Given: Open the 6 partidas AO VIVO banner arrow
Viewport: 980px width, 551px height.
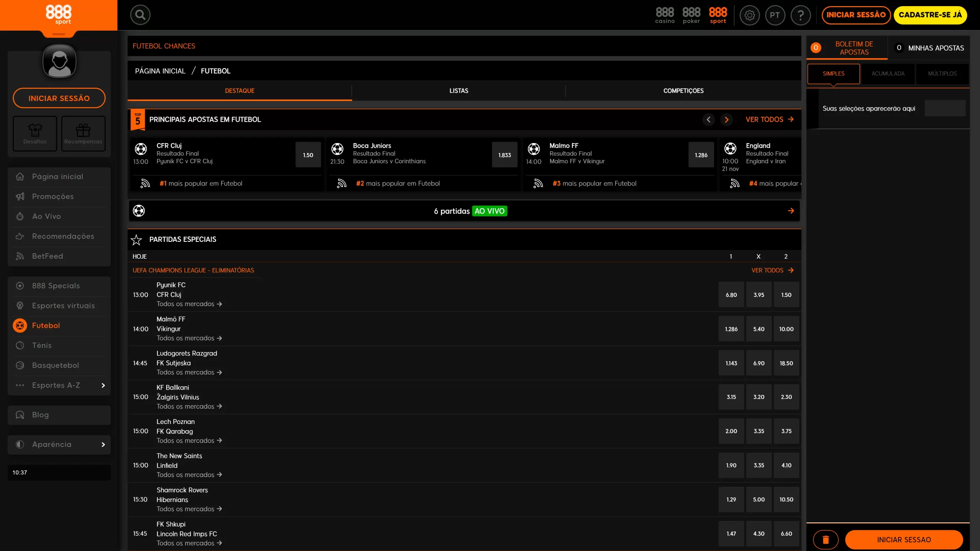Looking at the screenshot, I should click(x=791, y=211).
